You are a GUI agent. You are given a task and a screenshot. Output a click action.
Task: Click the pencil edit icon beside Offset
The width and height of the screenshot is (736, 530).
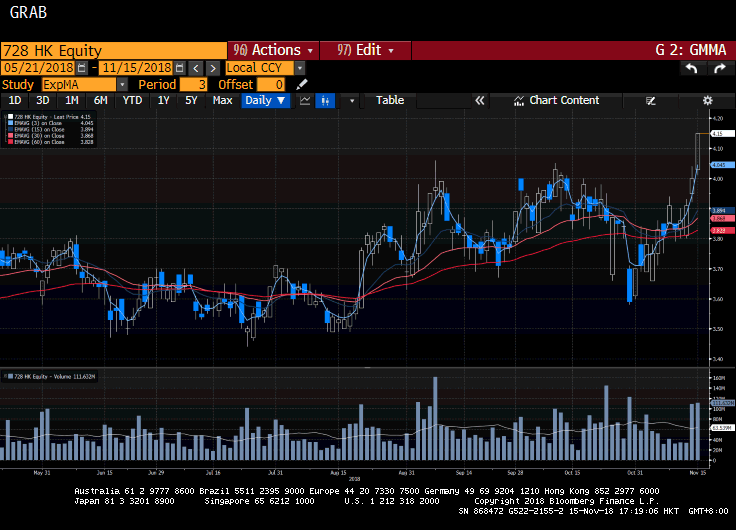[x=302, y=84]
